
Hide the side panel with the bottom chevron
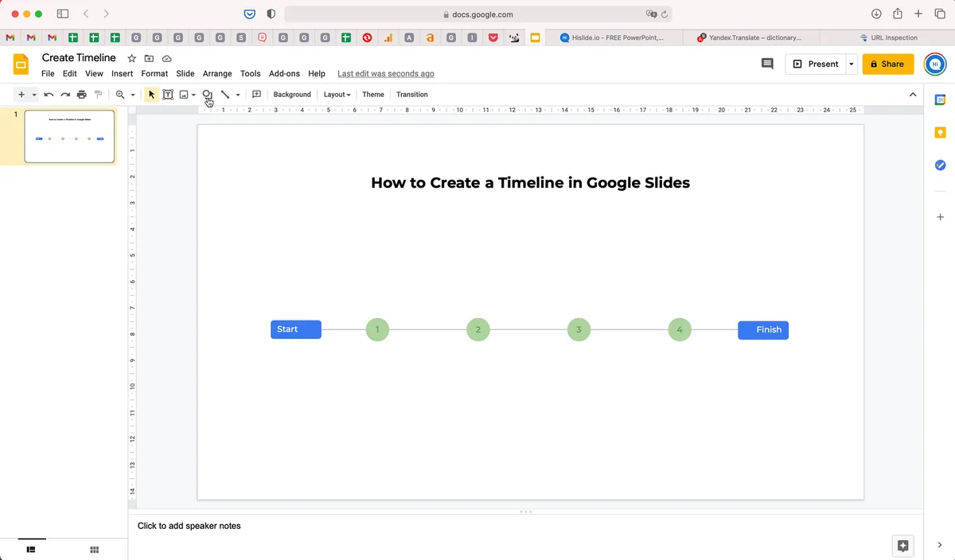tap(940, 545)
